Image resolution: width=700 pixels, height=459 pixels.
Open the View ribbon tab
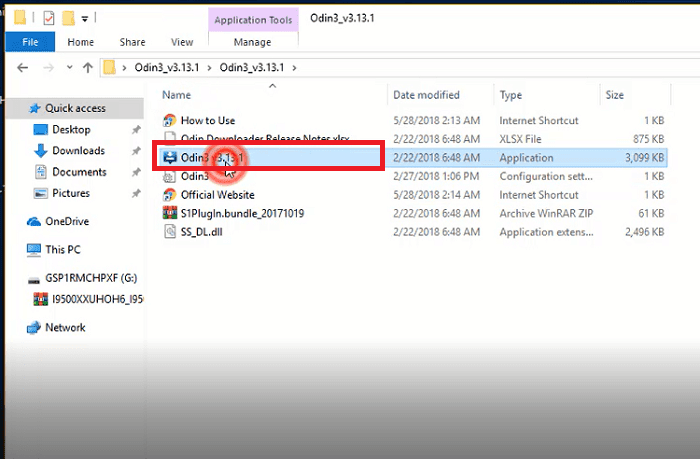(182, 42)
